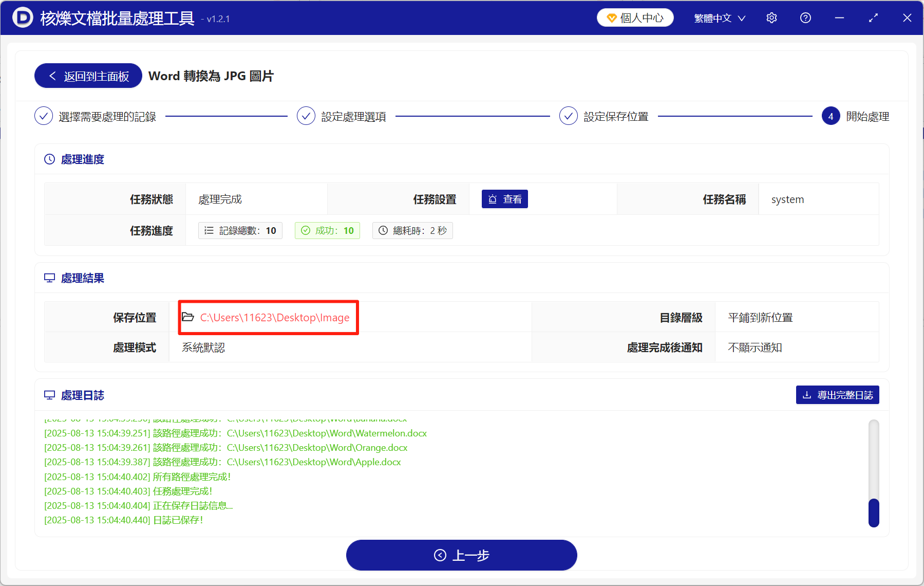
Task: Click the 上一步 button at bottom
Action: click(461, 555)
